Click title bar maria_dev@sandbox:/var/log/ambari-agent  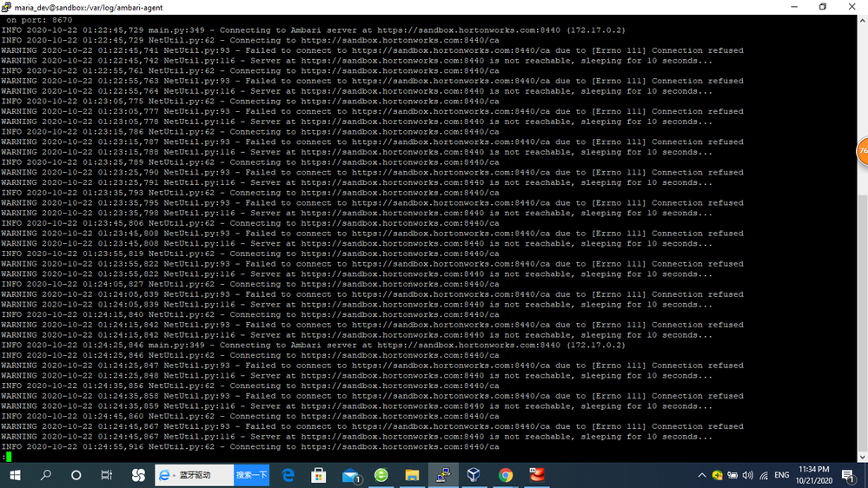click(89, 8)
